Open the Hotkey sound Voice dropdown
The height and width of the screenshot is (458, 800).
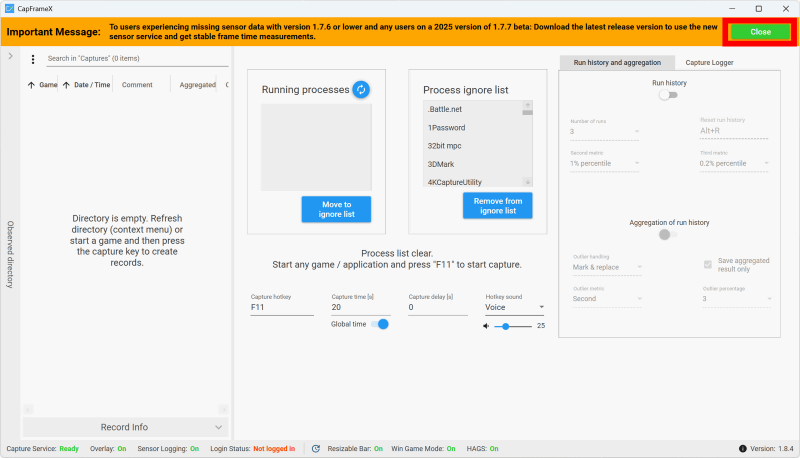tap(514, 308)
